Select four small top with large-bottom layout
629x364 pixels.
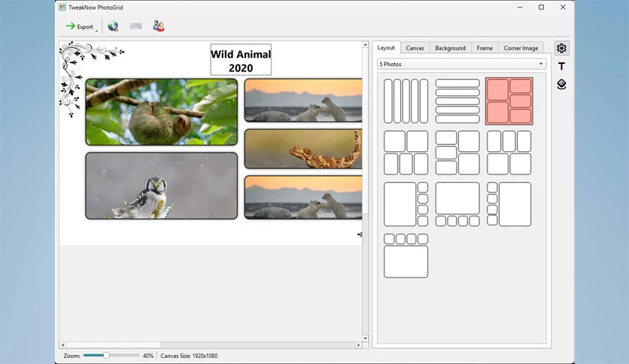coord(406,256)
